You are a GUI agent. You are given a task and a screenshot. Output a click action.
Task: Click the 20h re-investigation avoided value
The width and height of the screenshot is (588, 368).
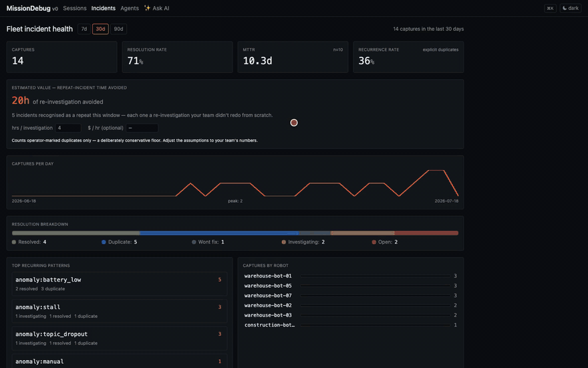click(x=20, y=100)
